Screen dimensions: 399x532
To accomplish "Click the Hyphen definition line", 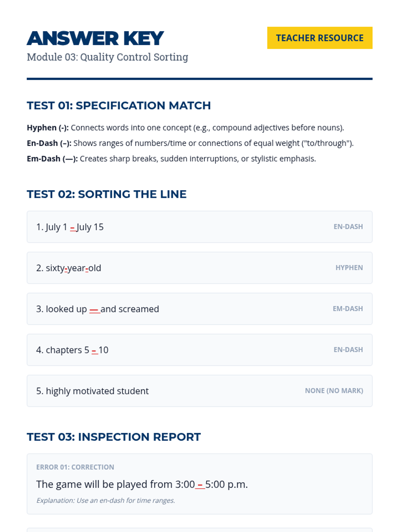I will 185,128.
